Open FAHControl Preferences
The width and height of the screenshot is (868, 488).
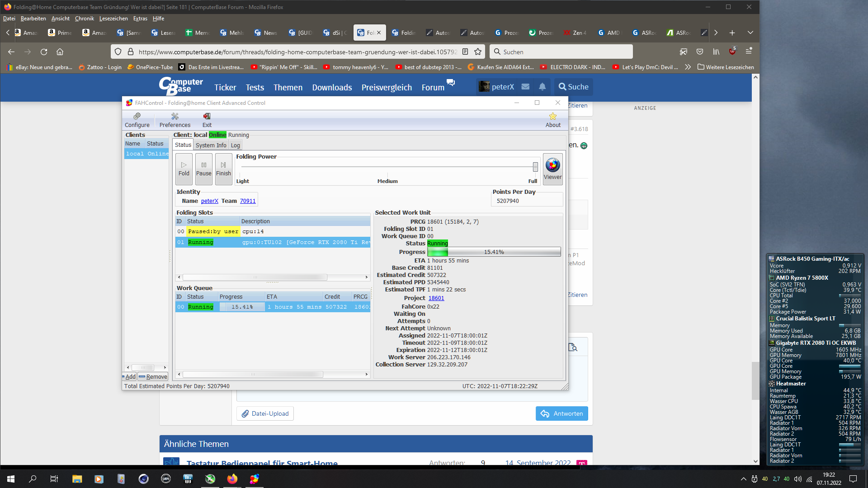pyautogui.click(x=175, y=120)
